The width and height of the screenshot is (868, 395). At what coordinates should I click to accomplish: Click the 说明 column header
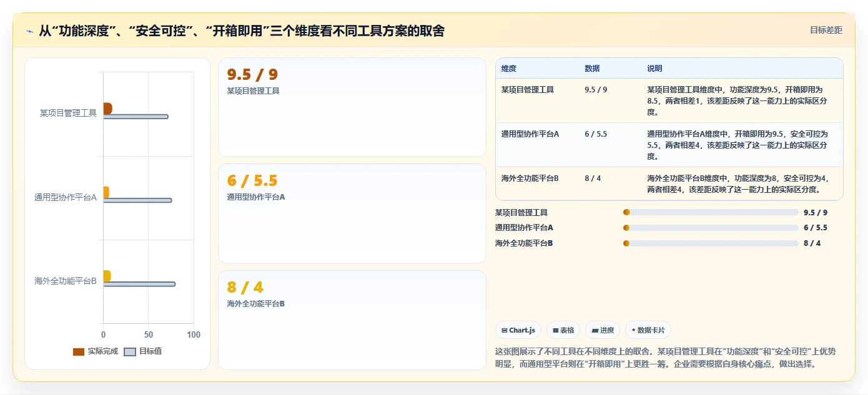pos(654,69)
